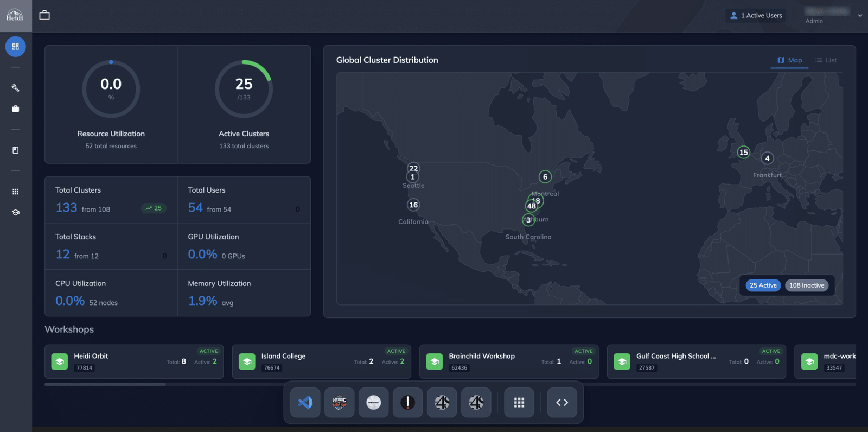Toggle the 25 Active map filter
The image size is (868, 432).
[763, 285]
